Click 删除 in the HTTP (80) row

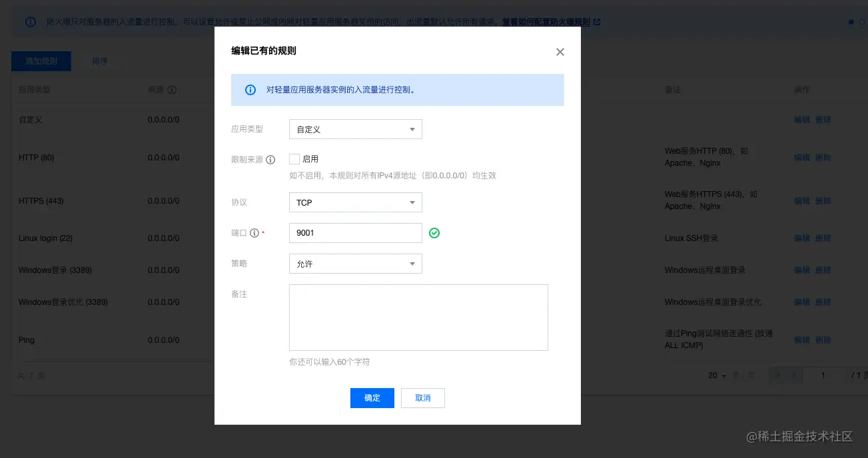point(823,158)
